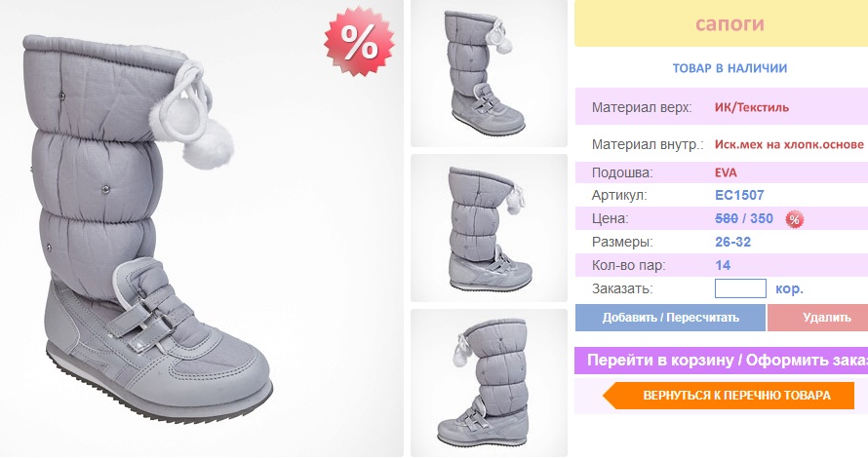
Task: Click the ИК/Текстиль upper material value
Action: pos(751,107)
